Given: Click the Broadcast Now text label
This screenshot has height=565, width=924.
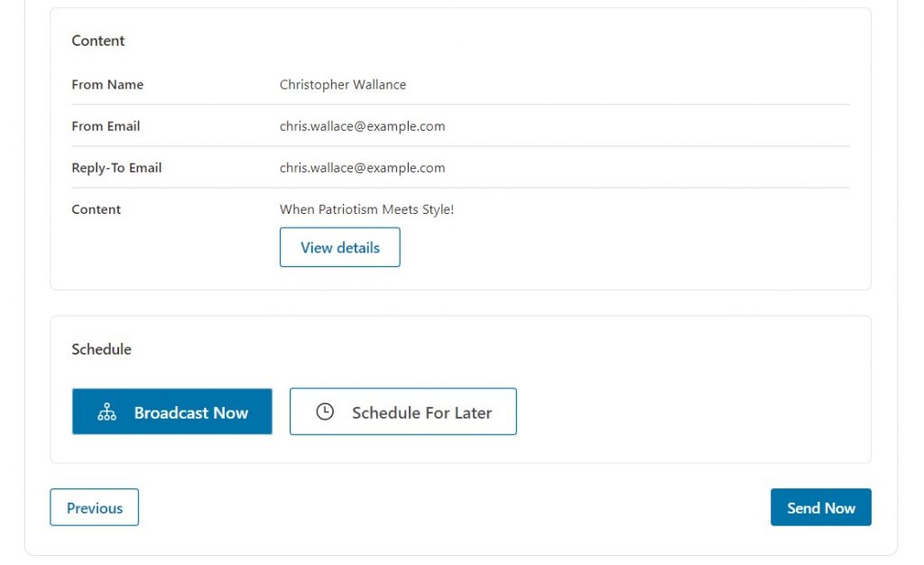Looking at the screenshot, I should coord(191,412).
